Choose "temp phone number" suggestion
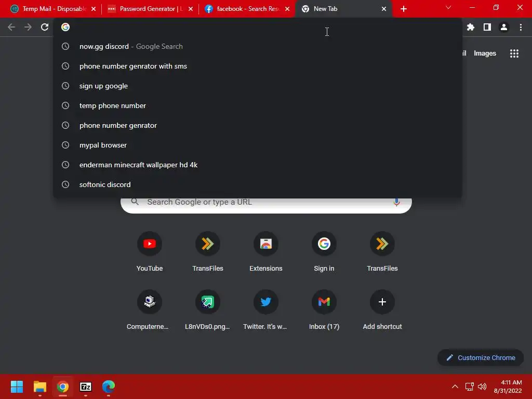Image resolution: width=532 pixels, height=399 pixels. (258, 105)
